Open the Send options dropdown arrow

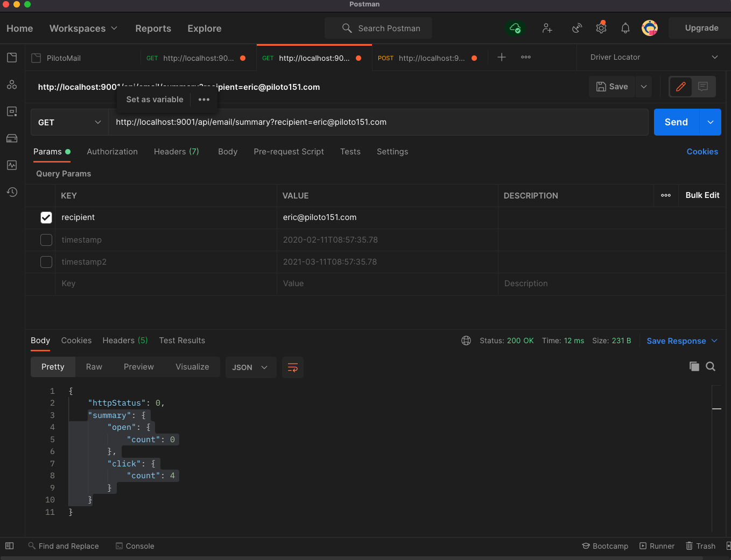pos(711,122)
